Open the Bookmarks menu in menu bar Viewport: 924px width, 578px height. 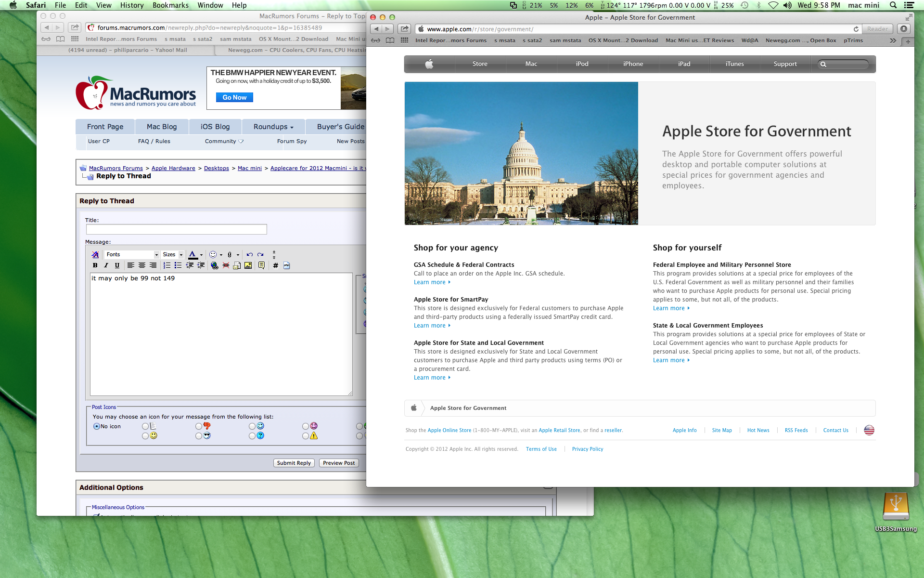(170, 5)
